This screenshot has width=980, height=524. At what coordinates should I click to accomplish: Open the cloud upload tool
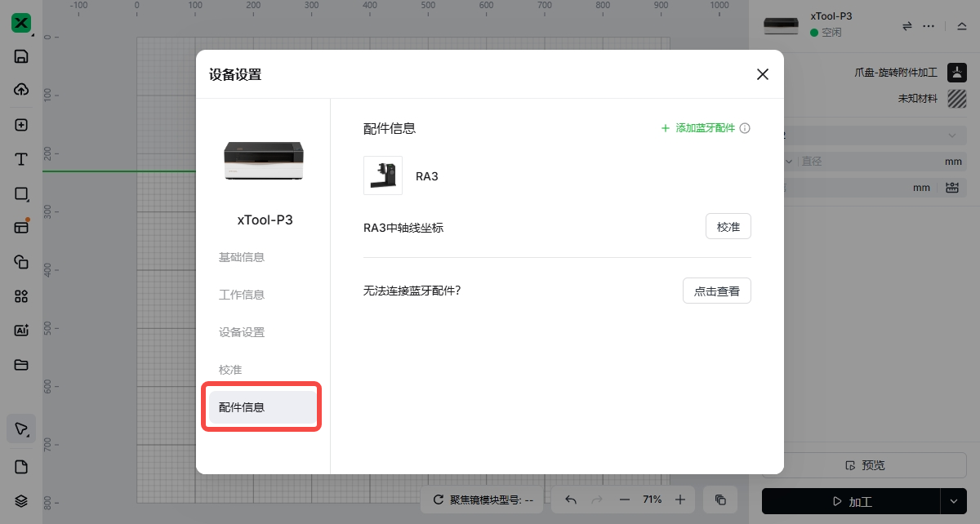coord(21,90)
